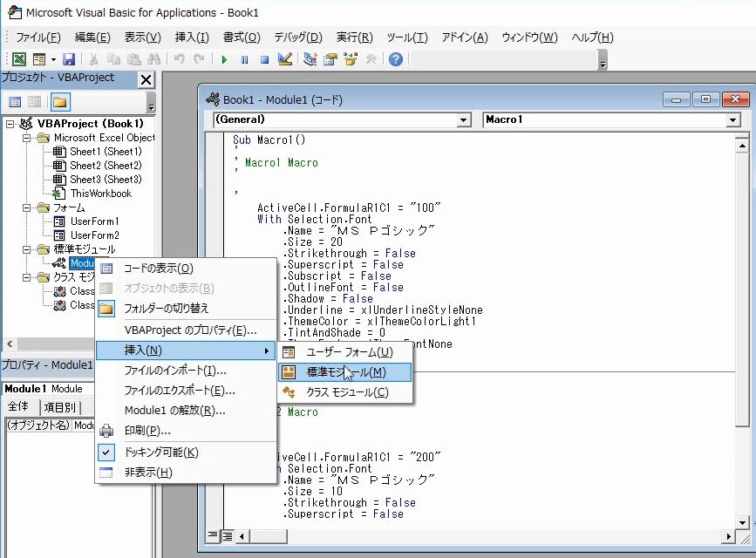Viewport: 756px width, 558px height.
Task: Click the Paste clipboard icon
Action: (x=133, y=59)
